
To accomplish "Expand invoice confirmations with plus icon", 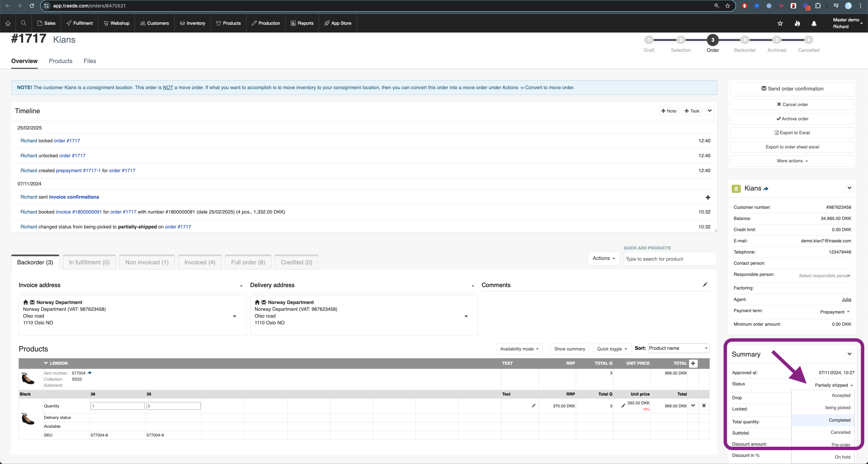I will click(708, 198).
